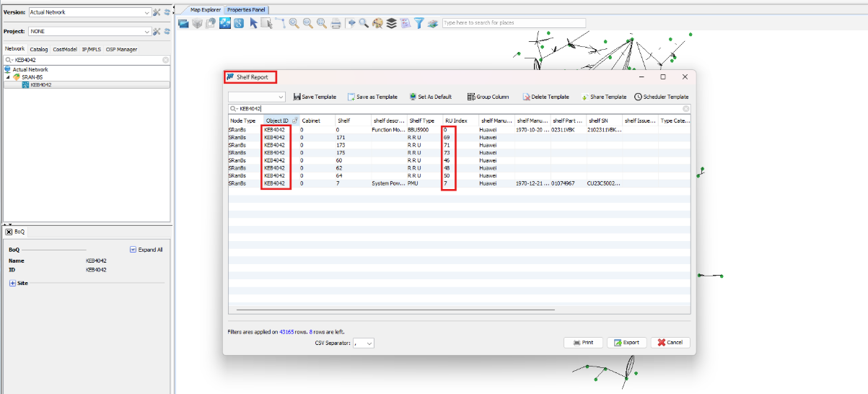Click the tools icon beside Project
The image size is (868, 394).
tap(157, 32)
